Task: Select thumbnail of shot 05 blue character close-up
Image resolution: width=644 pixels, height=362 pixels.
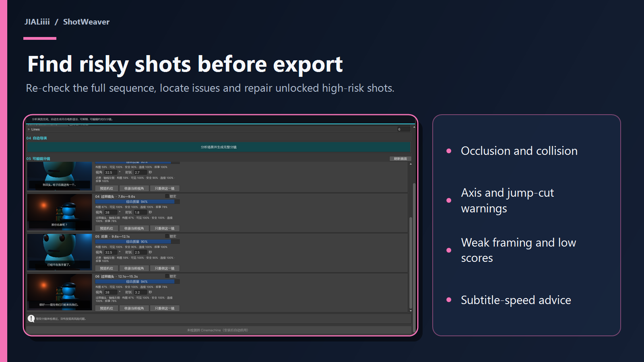Action: [60, 252]
